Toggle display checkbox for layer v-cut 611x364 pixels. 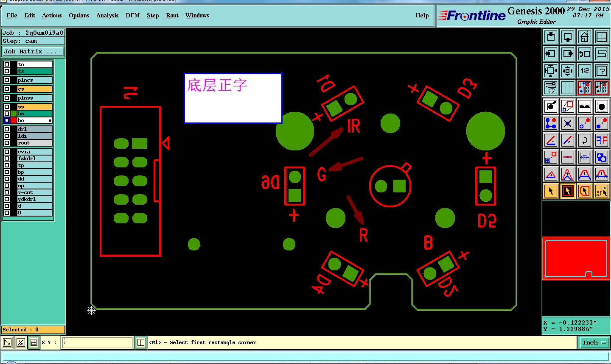pyautogui.click(x=7, y=192)
